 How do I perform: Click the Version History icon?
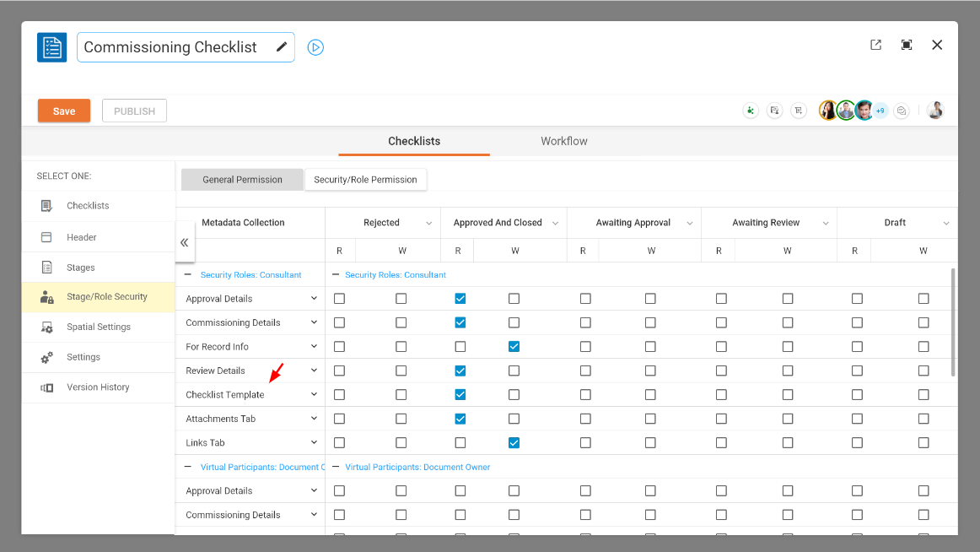click(47, 387)
